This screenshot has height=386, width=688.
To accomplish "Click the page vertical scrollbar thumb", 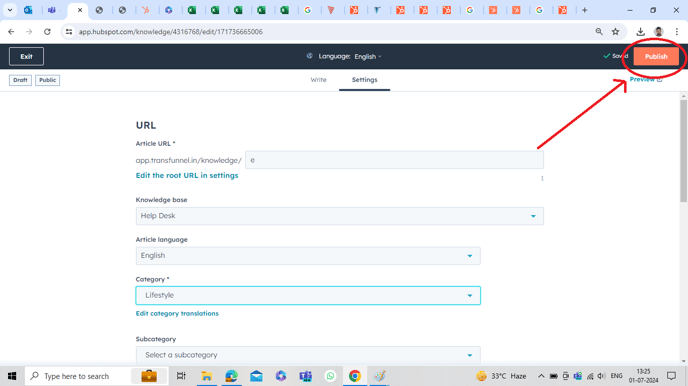I will (x=683, y=150).
